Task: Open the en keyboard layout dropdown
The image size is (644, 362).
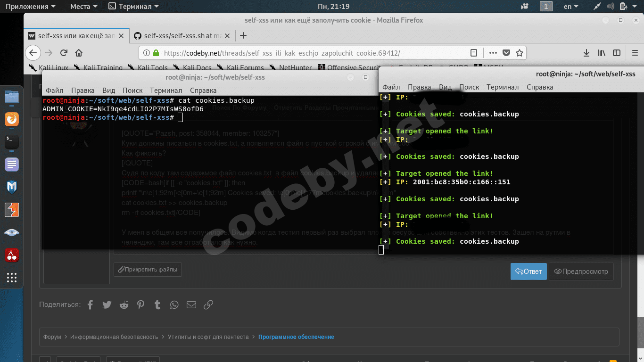Action: (x=571, y=6)
